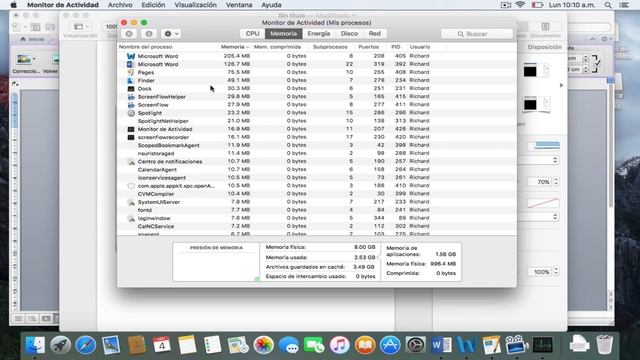Click the 100% stepper in Pages sidebar
The height and width of the screenshot is (360, 640).
(x=556, y=271)
